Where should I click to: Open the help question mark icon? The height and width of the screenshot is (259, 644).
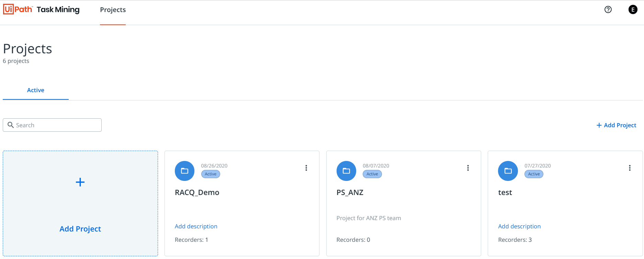(x=608, y=10)
